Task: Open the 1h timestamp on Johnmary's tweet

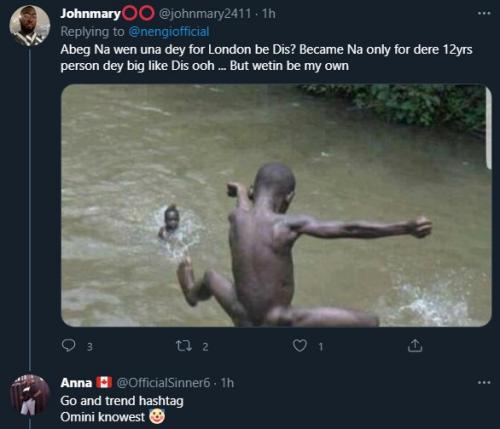Action: tap(269, 14)
